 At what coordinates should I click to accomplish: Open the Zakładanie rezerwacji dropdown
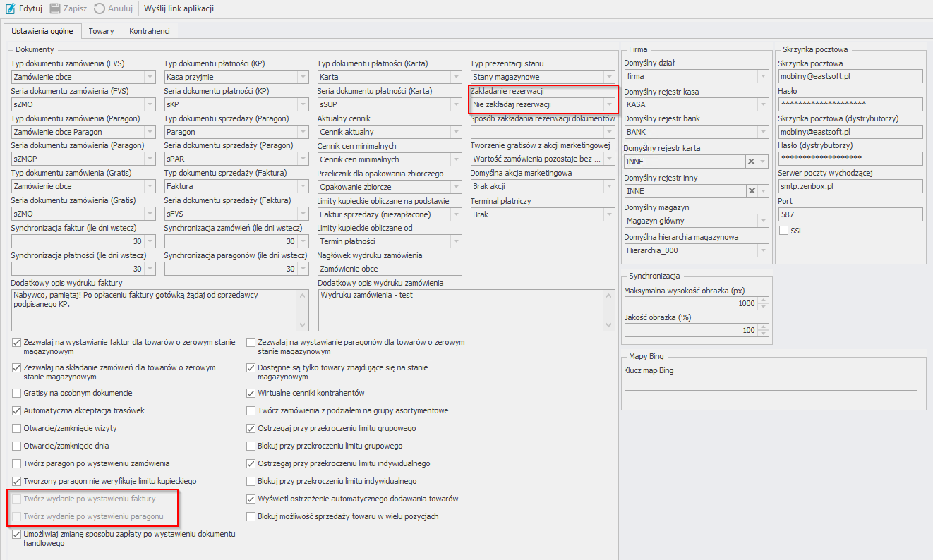(608, 104)
